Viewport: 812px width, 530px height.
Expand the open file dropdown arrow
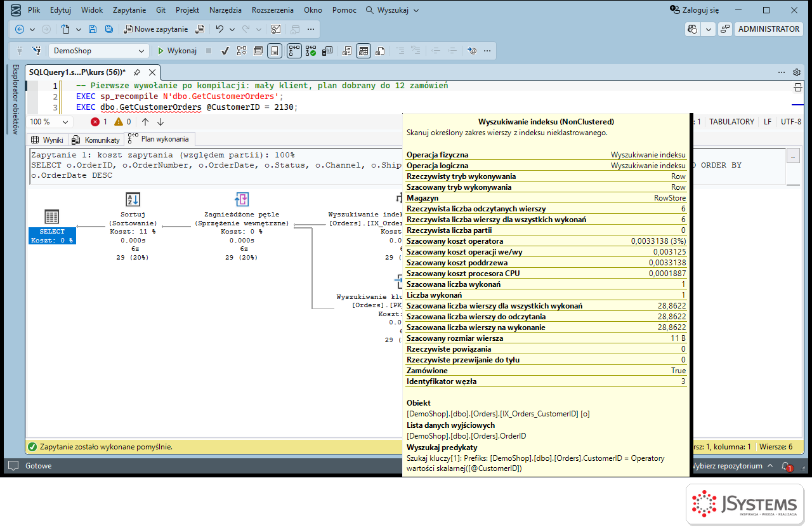[79, 29]
